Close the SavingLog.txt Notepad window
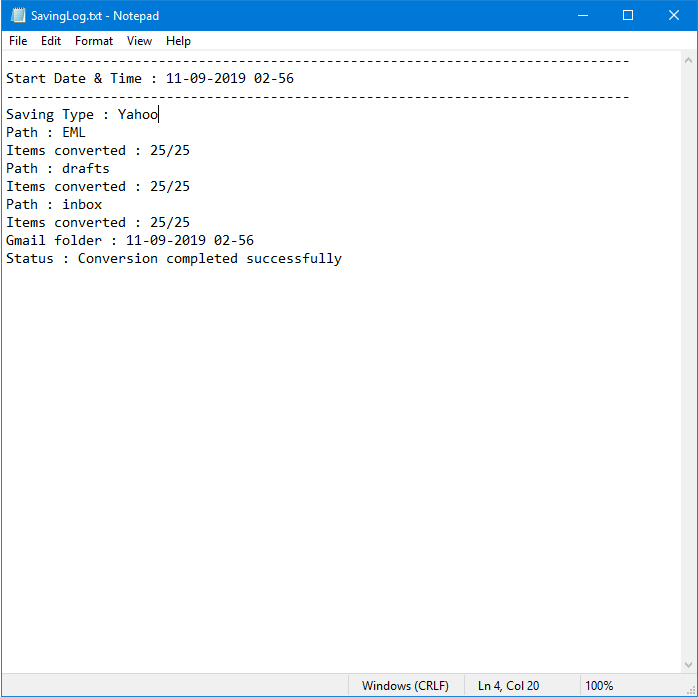The width and height of the screenshot is (698, 697). click(674, 16)
